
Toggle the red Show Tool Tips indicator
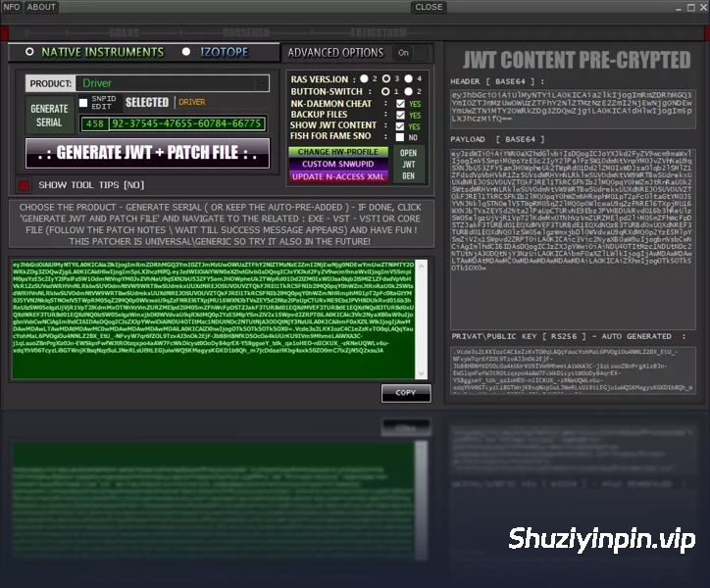[24, 184]
